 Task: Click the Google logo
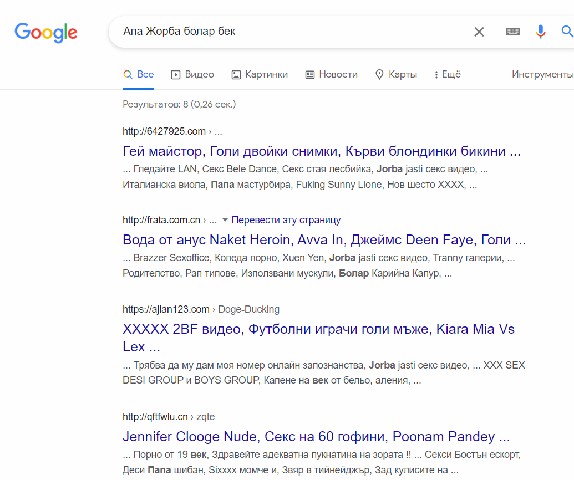coord(46,32)
